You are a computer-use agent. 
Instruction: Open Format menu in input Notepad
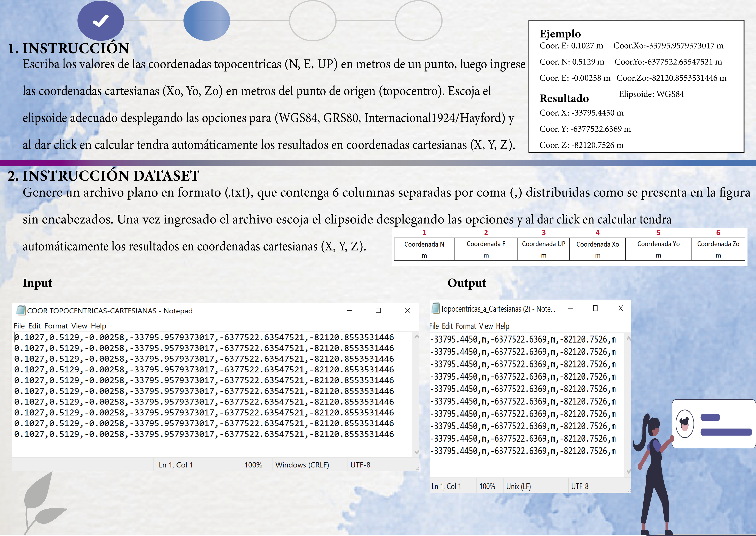pos(56,326)
